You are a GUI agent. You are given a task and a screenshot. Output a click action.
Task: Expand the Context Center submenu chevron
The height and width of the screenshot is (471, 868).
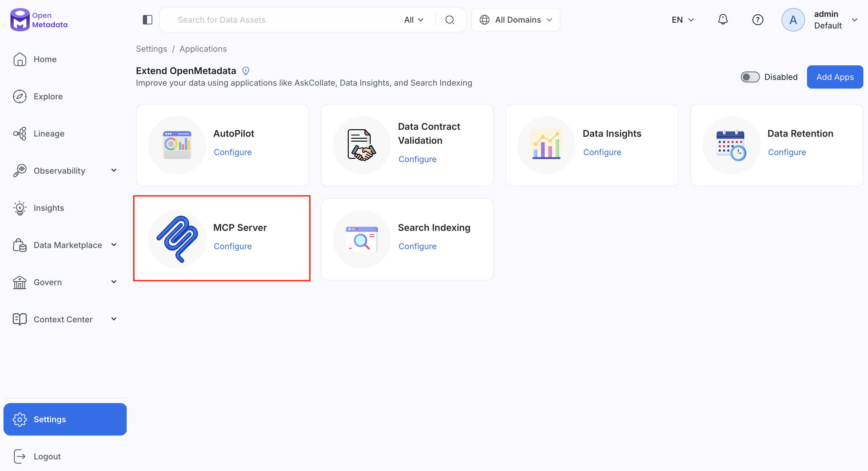click(114, 319)
